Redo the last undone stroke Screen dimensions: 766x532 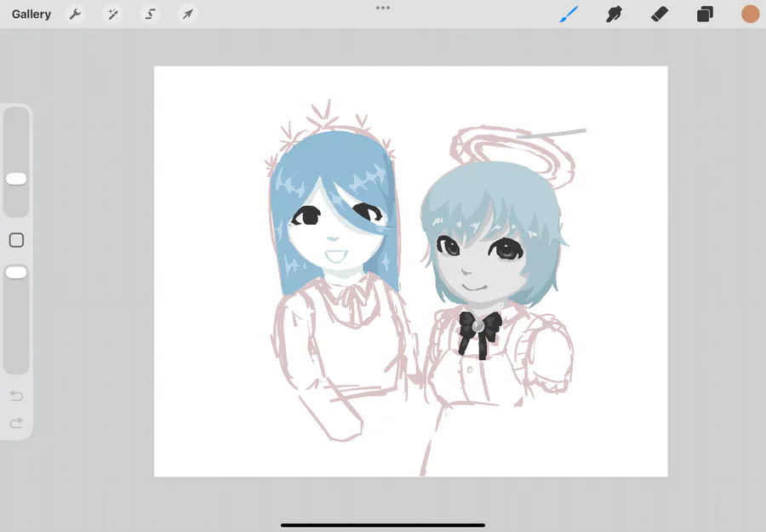click(x=17, y=422)
